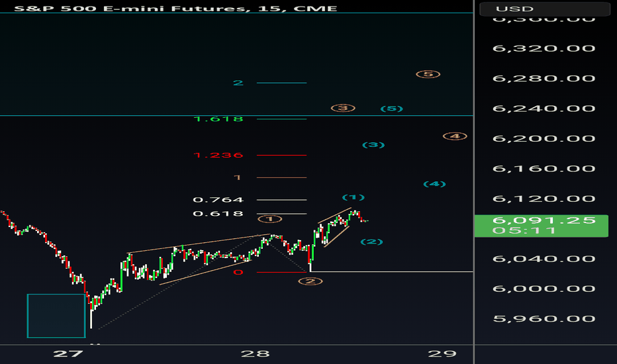Click the 6,120.00 price axis label
617x364 pixels.
(544, 199)
